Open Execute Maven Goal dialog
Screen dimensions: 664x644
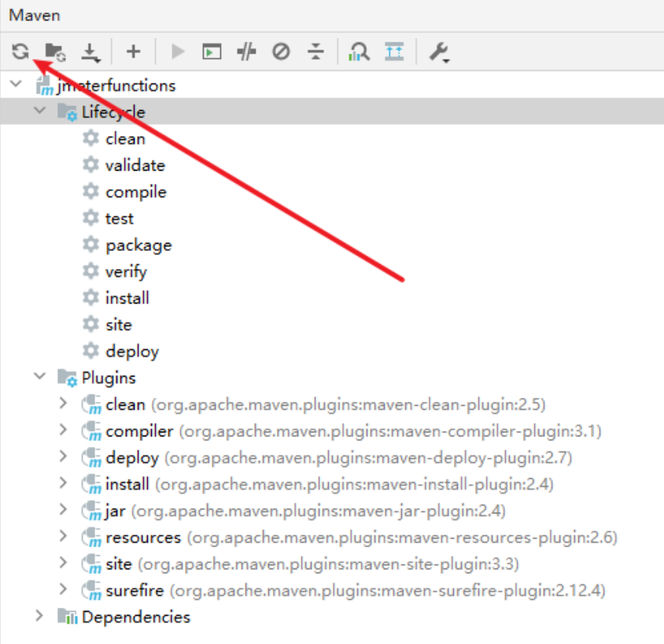(212, 53)
